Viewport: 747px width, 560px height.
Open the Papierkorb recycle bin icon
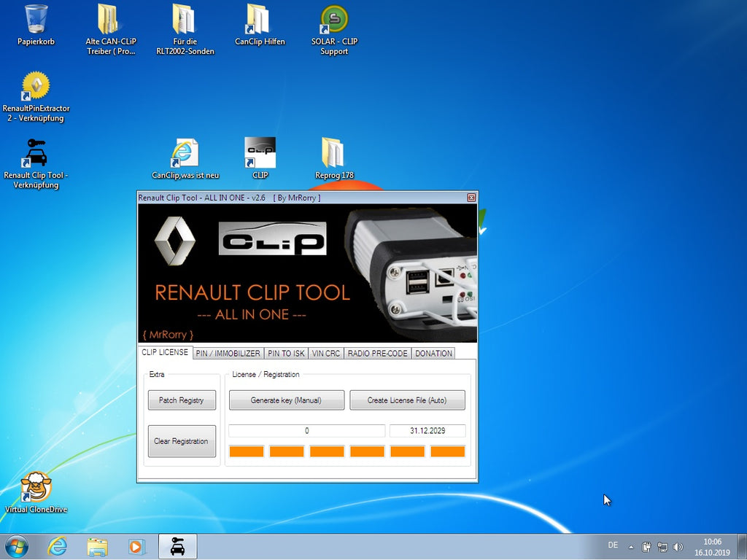(36, 20)
